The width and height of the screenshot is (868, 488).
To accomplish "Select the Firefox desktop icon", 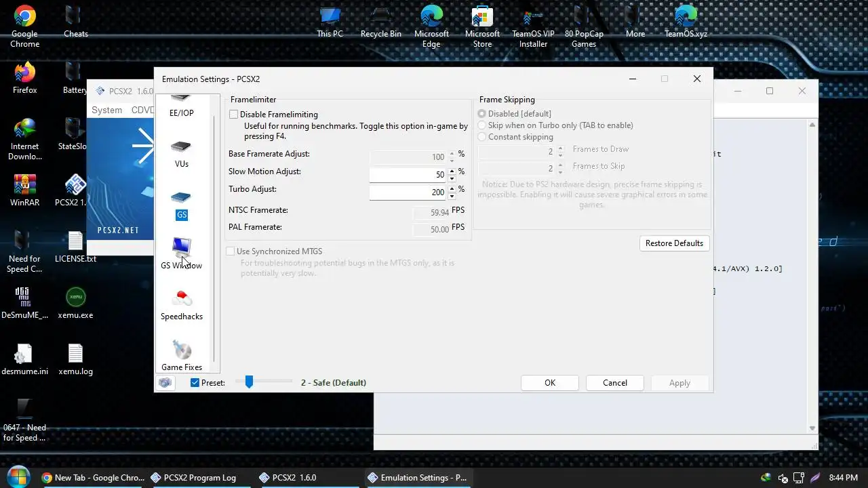I will (x=24, y=78).
